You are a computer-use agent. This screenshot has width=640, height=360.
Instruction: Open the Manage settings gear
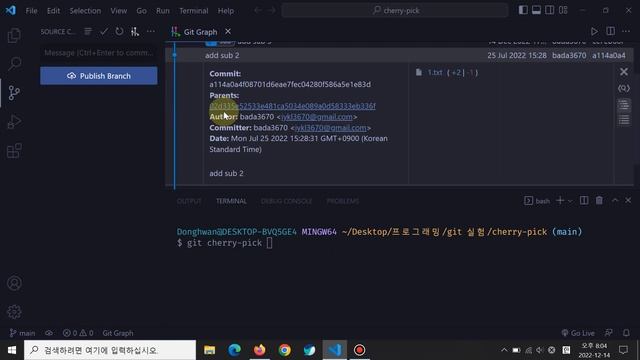(x=14, y=312)
